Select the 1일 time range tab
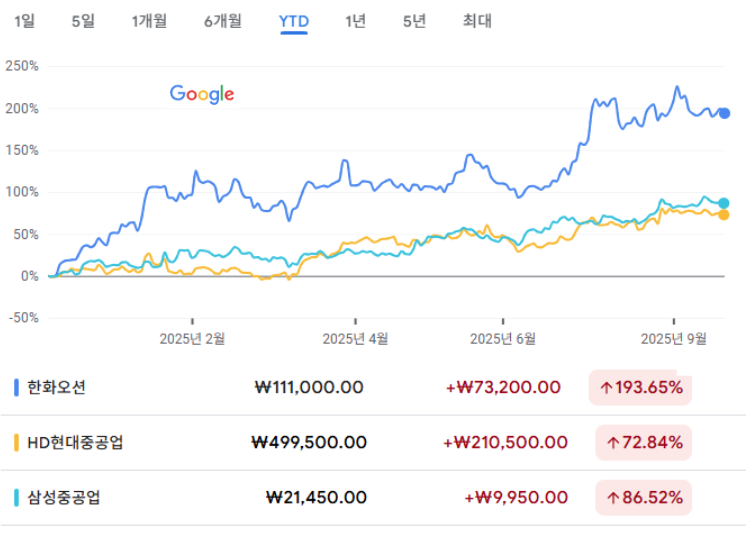Screen dimensions: 751x534 pyautogui.click(x=24, y=21)
